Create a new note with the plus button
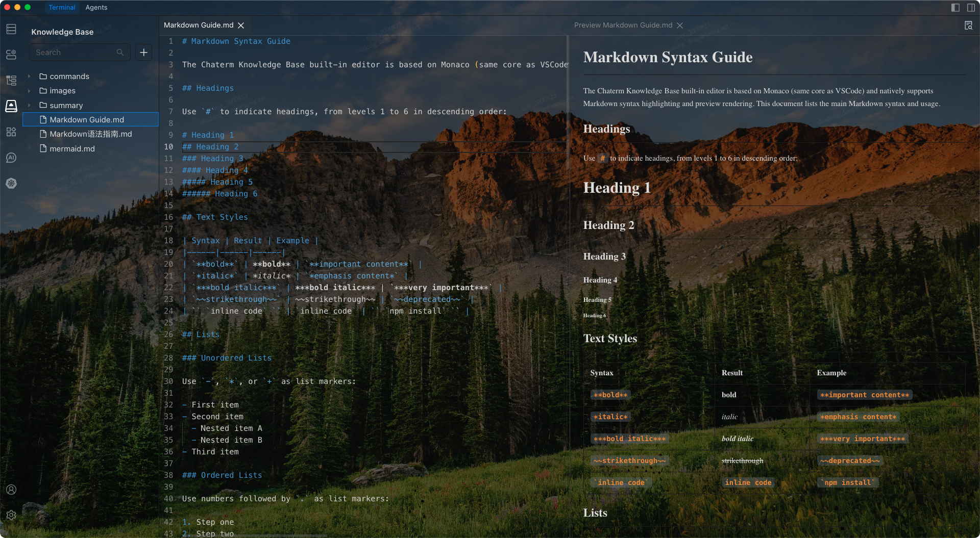Viewport: 980px width, 538px height. [x=143, y=52]
